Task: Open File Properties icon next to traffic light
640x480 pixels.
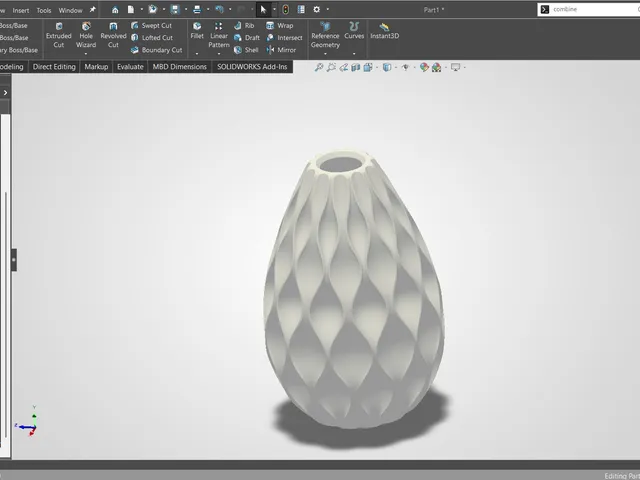Action: click(301, 9)
